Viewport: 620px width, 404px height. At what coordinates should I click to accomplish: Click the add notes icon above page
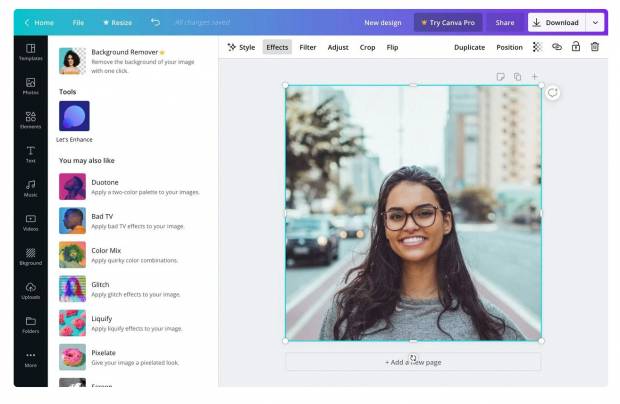pos(500,76)
